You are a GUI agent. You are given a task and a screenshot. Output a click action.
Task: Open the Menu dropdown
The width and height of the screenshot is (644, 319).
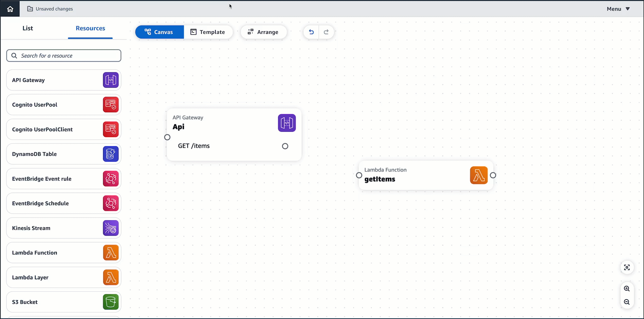click(618, 9)
